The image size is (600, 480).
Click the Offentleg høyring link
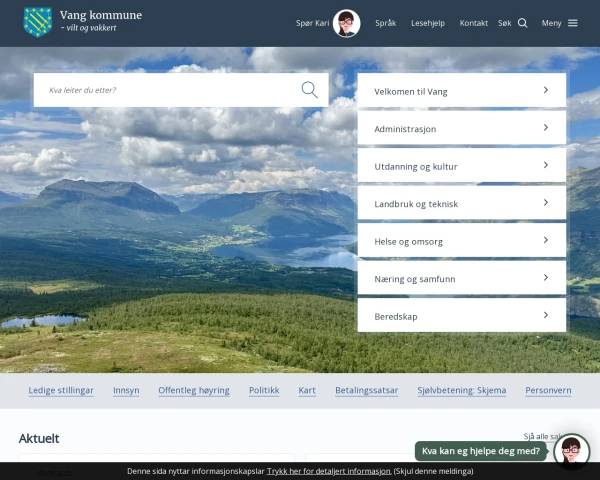194,390
